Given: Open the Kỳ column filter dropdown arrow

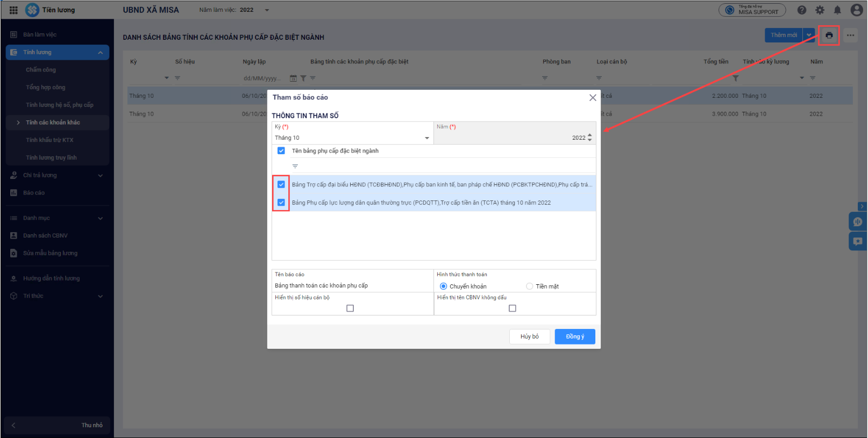Looking at the screenshot, I should tap(167, 78).
